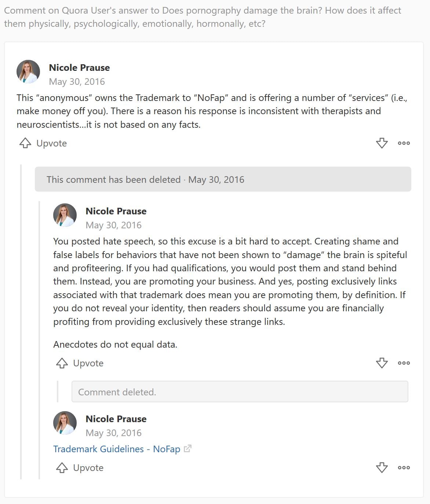
Task: Upvote the Trademark Guidelines reply
Action: [x=80, y=468]
